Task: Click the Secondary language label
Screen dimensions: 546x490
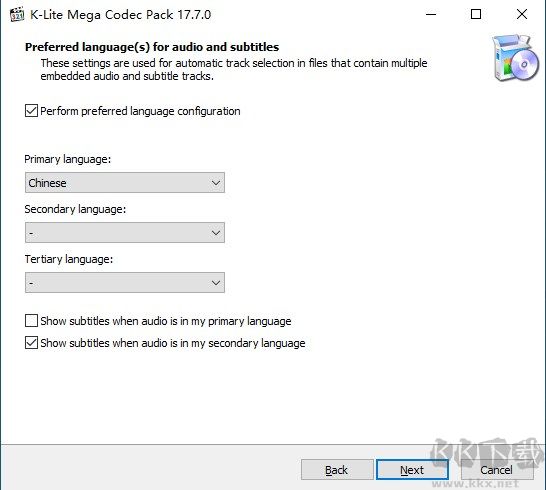Action: [75, 209]
